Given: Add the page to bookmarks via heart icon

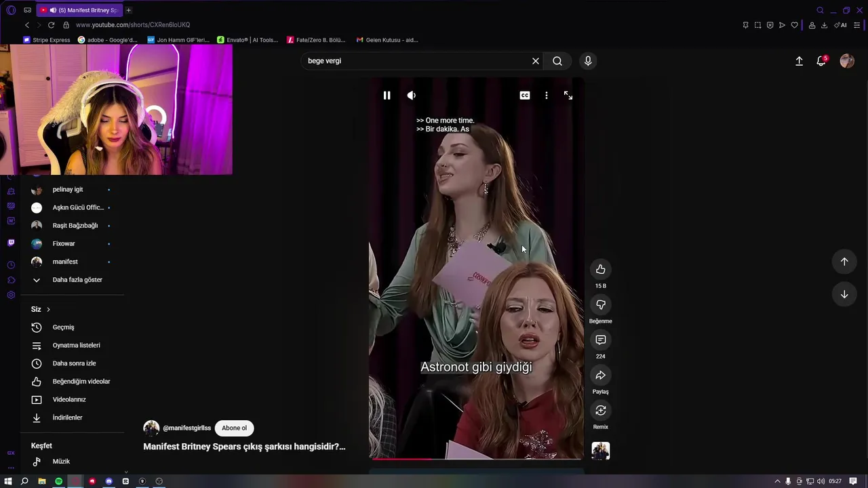Looking at the screenshot, I should point(794,25).
